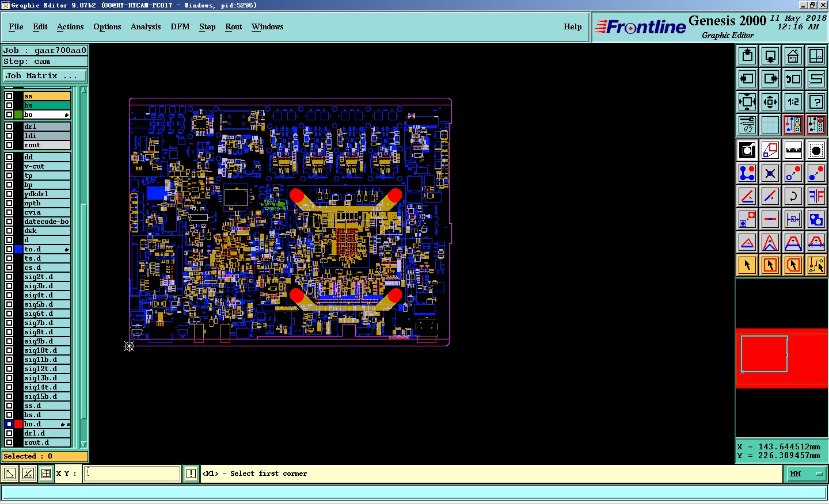Click the layer list scroll-down arrow
Screen dimensions: 829x504
84,444
